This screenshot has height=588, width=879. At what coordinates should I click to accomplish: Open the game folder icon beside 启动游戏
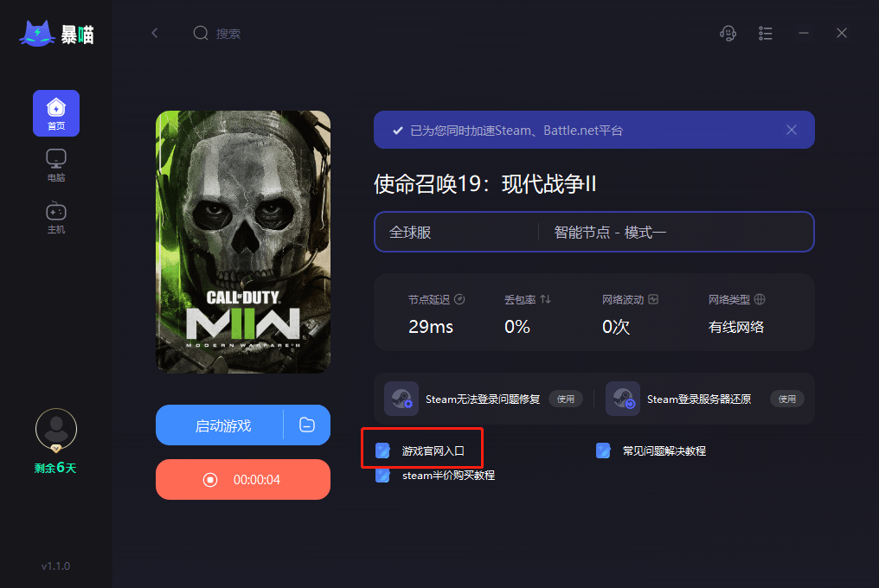307,425
